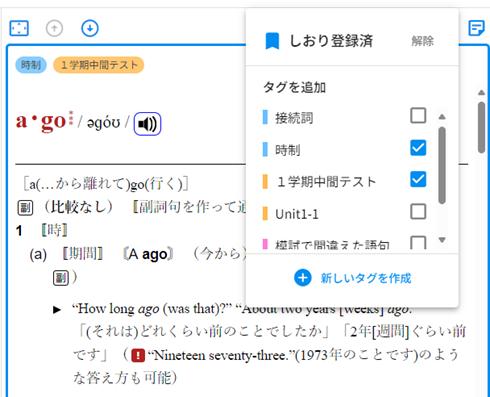Check the 接続詞 tag checkbox

click(418, 115)
